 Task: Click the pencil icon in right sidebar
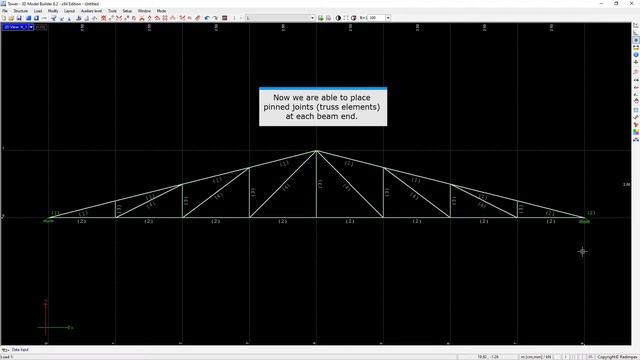coord(636,117)
